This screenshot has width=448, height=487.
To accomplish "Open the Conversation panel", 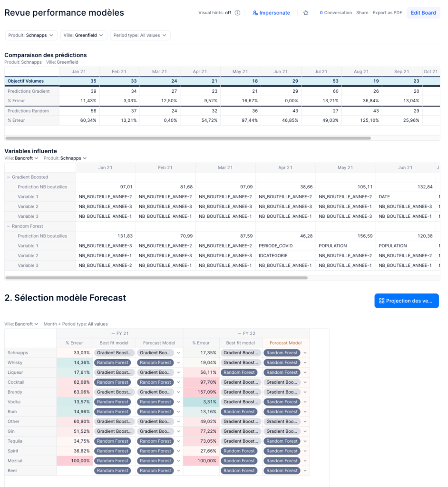I will click(x=335, y=13).
